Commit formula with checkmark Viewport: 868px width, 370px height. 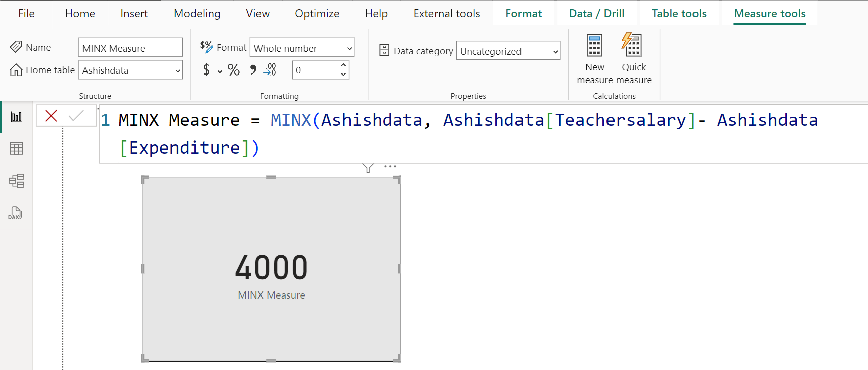pos(76,116)
